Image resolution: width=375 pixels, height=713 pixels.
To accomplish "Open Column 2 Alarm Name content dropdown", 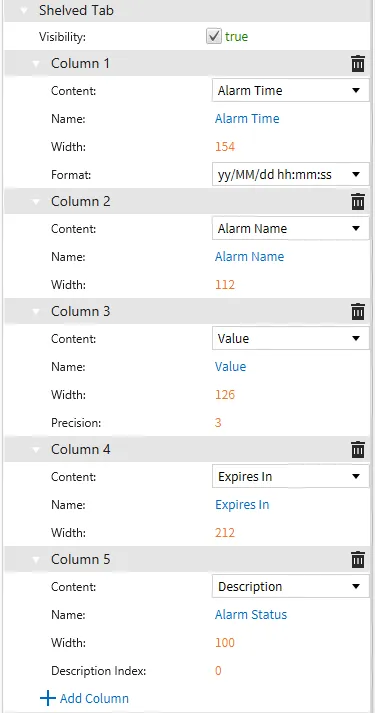I will (290, 228).
